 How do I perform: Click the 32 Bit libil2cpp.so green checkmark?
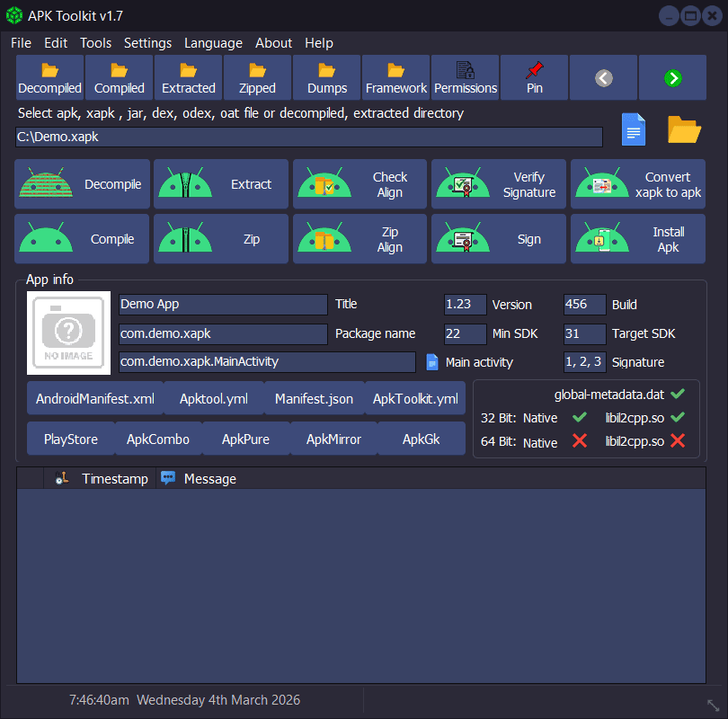pyautogui.click(x=678, y=417)
